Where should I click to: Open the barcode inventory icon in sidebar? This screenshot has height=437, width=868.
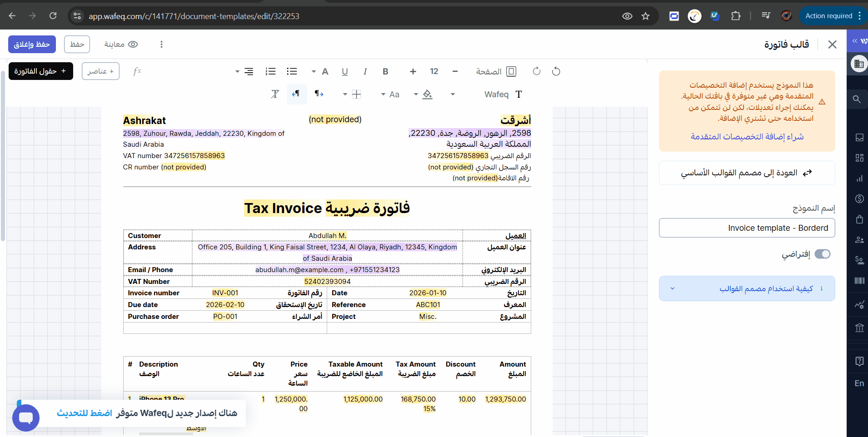[859, 280]
